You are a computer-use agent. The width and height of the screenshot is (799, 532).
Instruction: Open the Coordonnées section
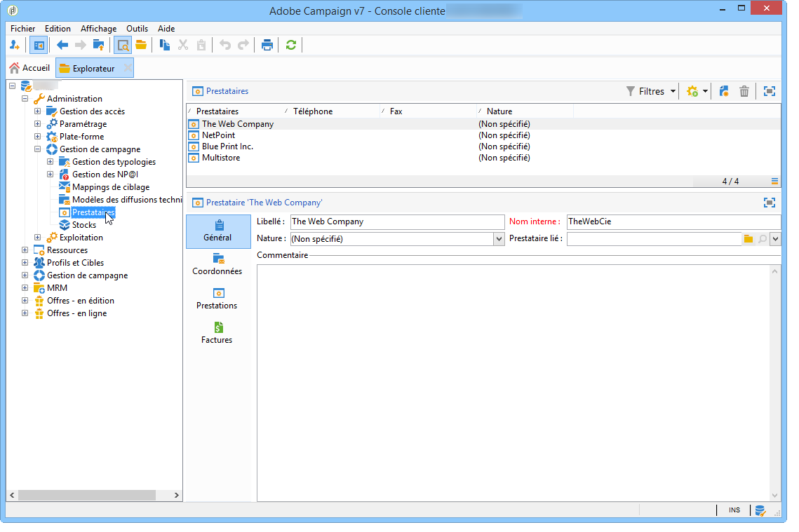217,265
